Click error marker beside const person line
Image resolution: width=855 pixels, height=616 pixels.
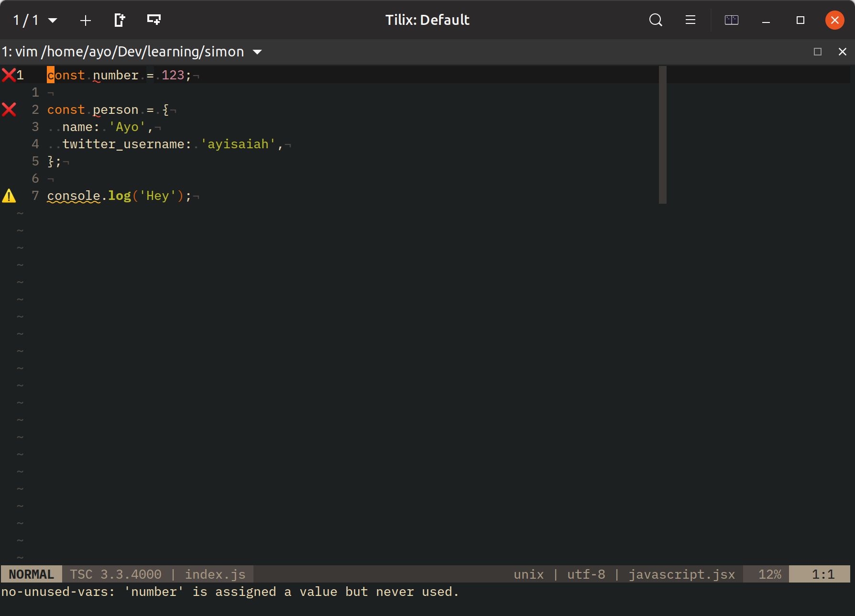[x=9, y=110]
